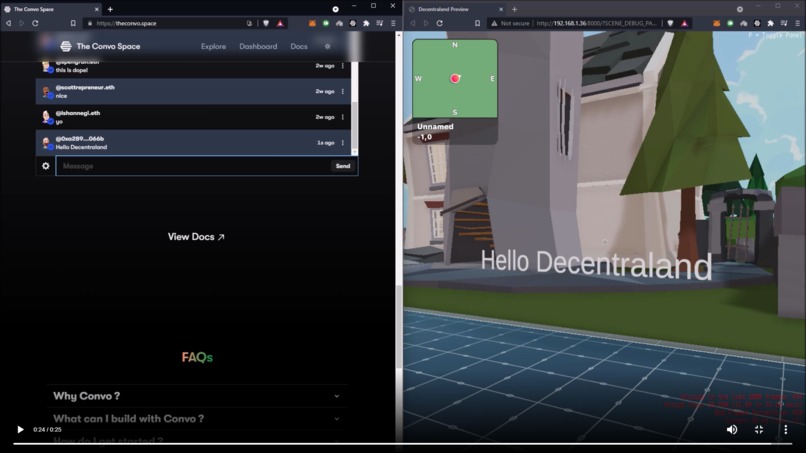Open new tab in Convo Space window
This screenshot has width=806, height=453.
click(110, 9)
